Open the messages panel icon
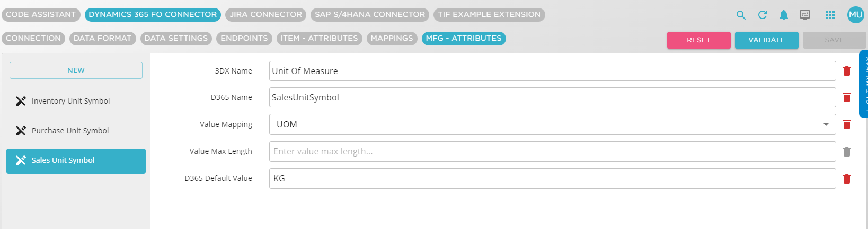 tap(805, 15)
